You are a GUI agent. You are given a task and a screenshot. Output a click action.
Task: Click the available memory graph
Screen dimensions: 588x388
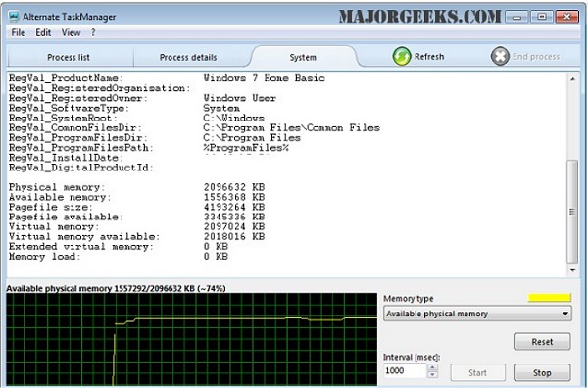click(192, 340)
